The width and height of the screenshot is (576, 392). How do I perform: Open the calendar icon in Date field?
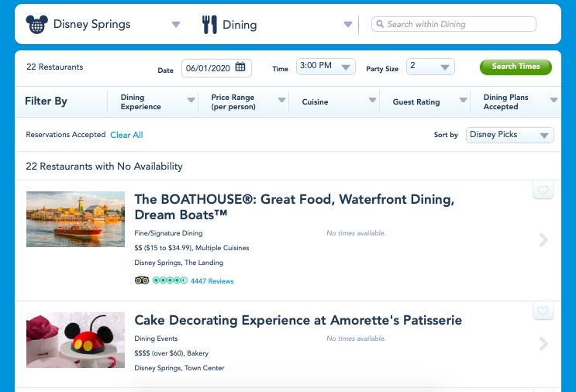pos(240,67)
